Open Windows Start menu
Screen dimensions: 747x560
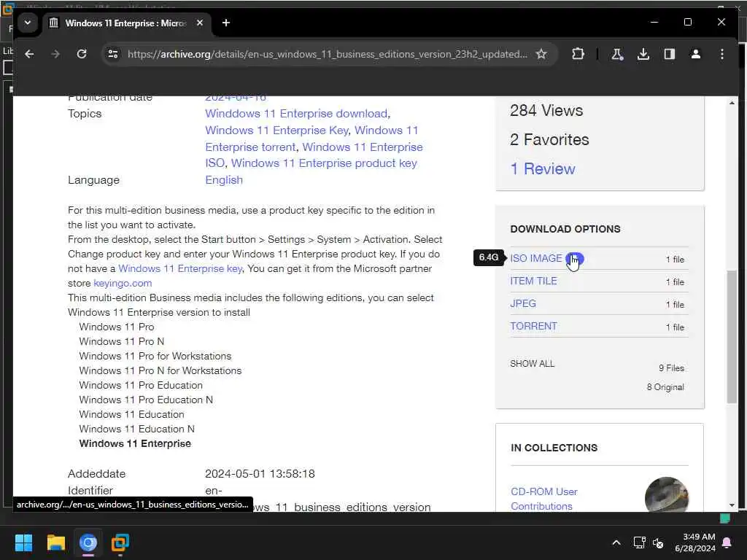click(x=23, y=542)
